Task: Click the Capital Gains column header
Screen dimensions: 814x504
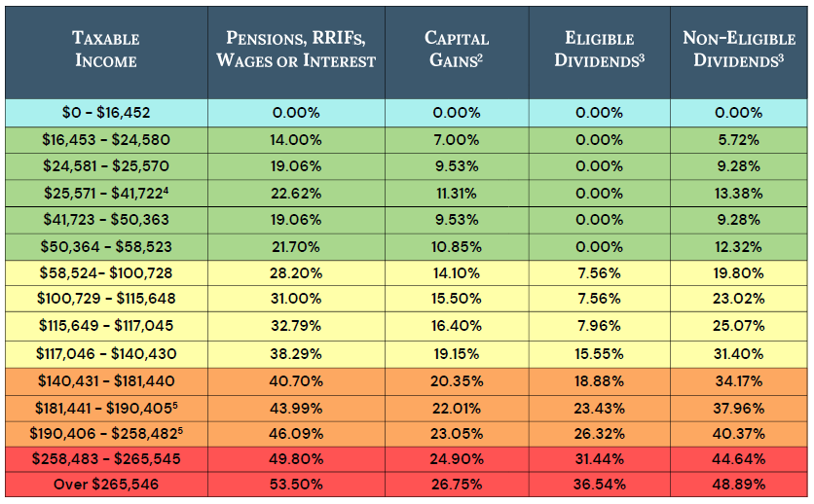Action: pos(457,50)
